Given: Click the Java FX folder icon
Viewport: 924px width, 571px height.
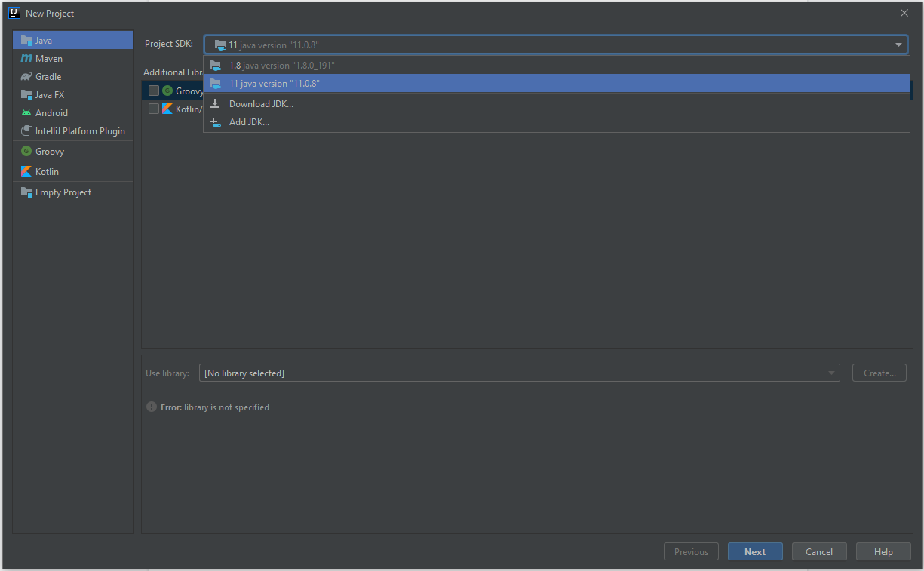Looking at the screenshot, I should (x=26, y=94).
